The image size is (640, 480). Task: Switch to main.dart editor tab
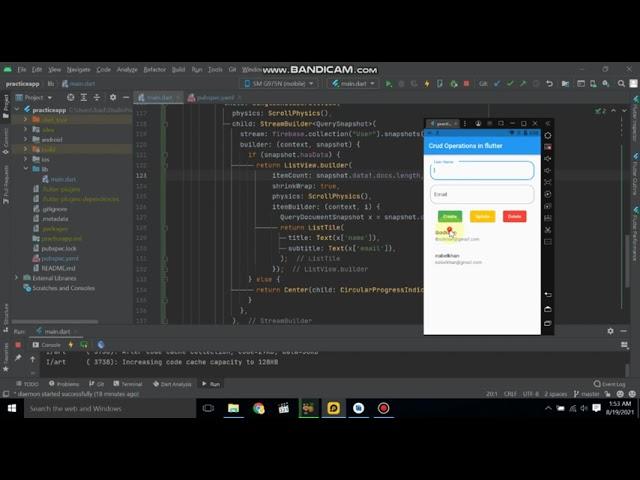[x=159, y=98]
